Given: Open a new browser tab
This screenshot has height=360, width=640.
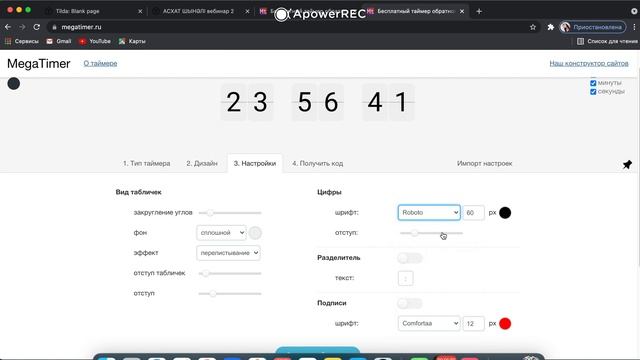Looking at the screenshot, I should 479,11.
